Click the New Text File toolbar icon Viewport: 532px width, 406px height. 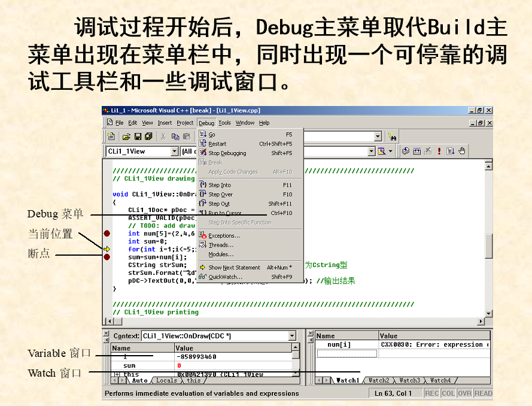click(111, 137)
